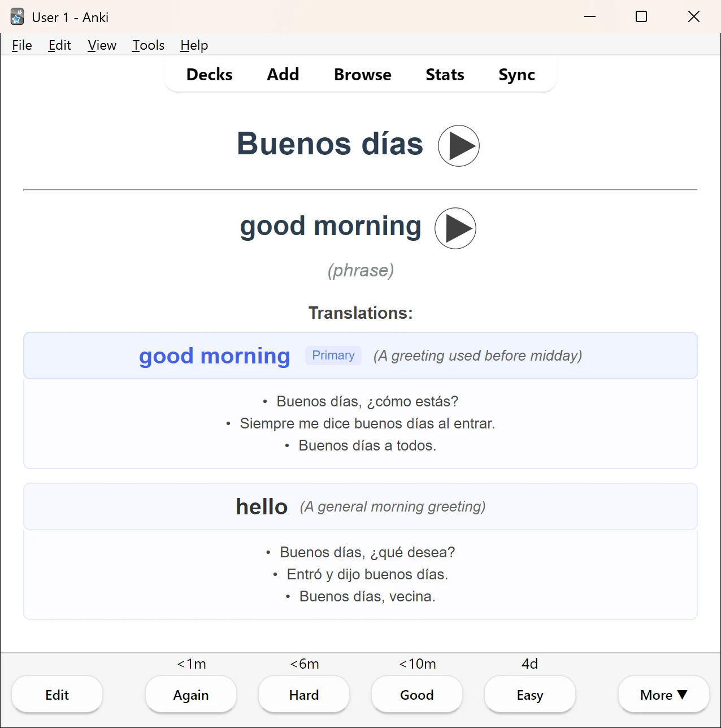Click the sentence 'Buenos días, ¿qué desea?'

367,552
